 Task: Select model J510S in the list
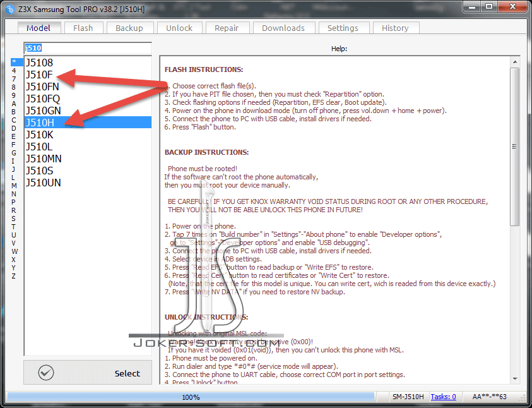(88, 171)
